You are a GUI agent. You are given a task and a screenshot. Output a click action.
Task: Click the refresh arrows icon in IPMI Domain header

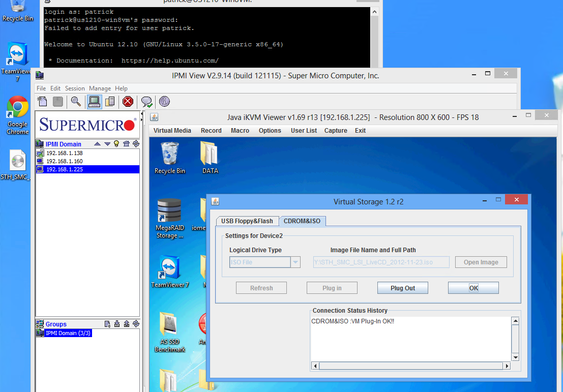(136, 143)
